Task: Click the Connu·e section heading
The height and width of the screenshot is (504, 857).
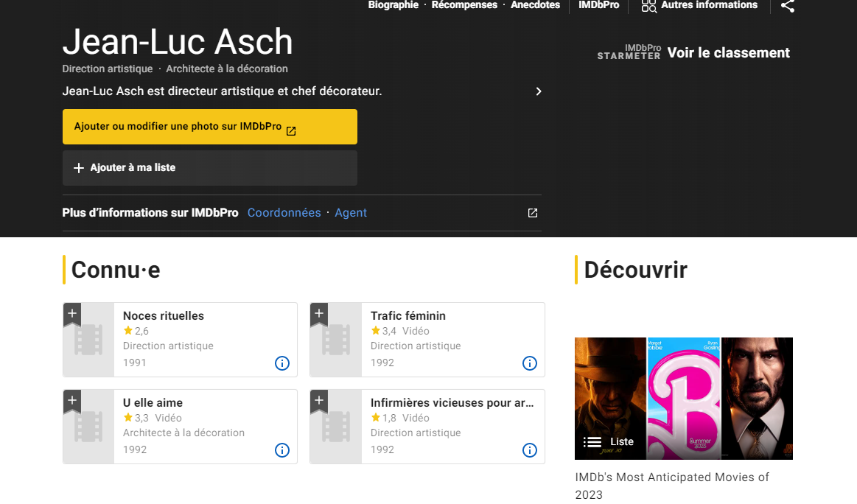Action: pyautogui.click(x=116, y=270)
